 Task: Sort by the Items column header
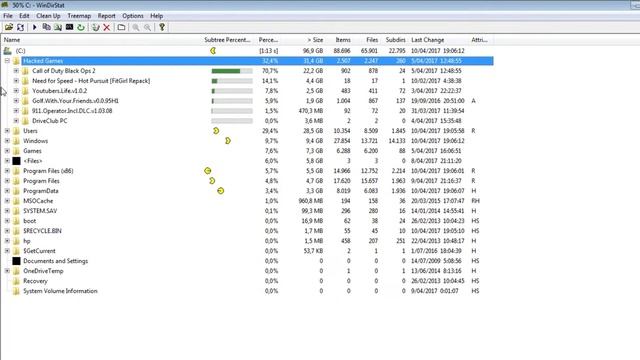pos(340,40)
